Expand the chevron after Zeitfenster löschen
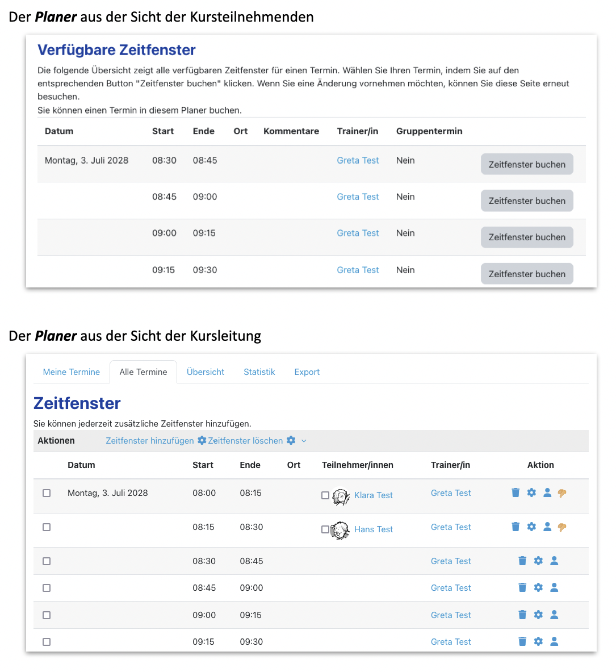The height and width of the screenshot is (672, 616). pos(304,441)
